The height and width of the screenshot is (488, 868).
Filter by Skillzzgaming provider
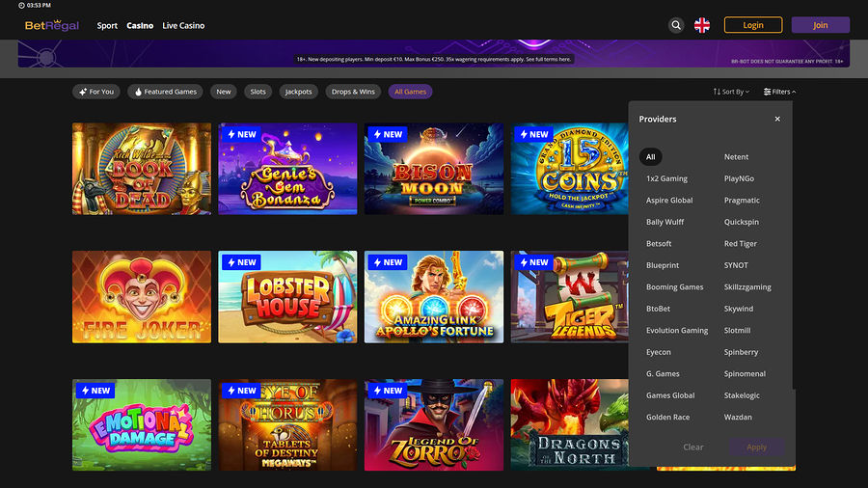click(747, 287)
